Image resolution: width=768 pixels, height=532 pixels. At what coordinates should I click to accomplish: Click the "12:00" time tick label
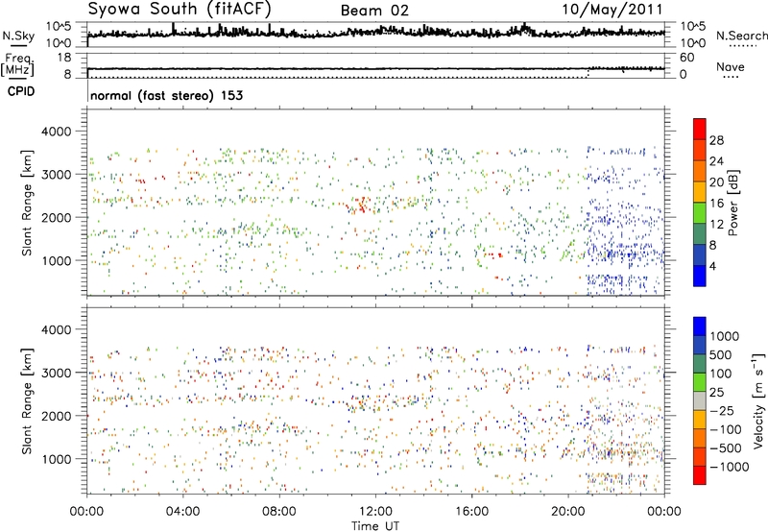pyautogui.click(x=375, y=512)
